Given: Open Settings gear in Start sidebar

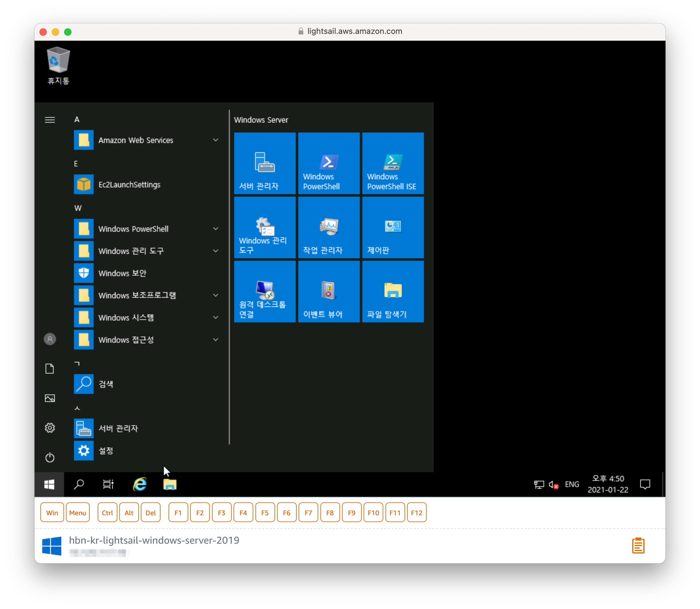Looking at the screenshot, I should click(x=50, y=428).
